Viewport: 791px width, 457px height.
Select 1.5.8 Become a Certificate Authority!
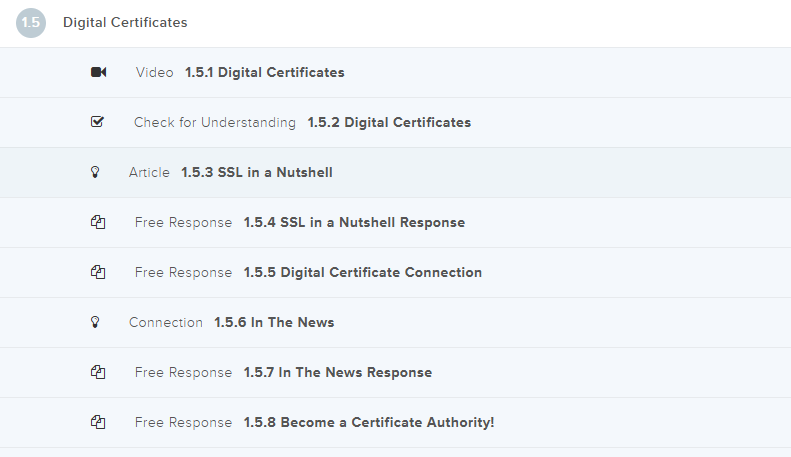[x=368, y=422]
